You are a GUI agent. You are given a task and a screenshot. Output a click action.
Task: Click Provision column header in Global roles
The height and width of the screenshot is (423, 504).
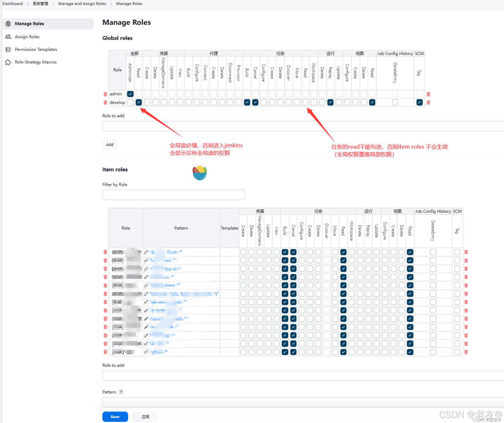(x=239, y=73)
